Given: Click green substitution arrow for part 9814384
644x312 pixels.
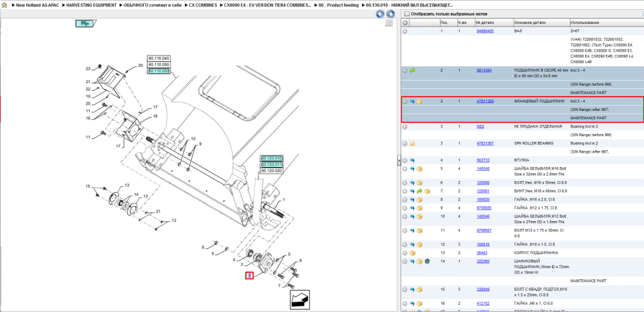Looking at the screenshot, I should [413, 71].
